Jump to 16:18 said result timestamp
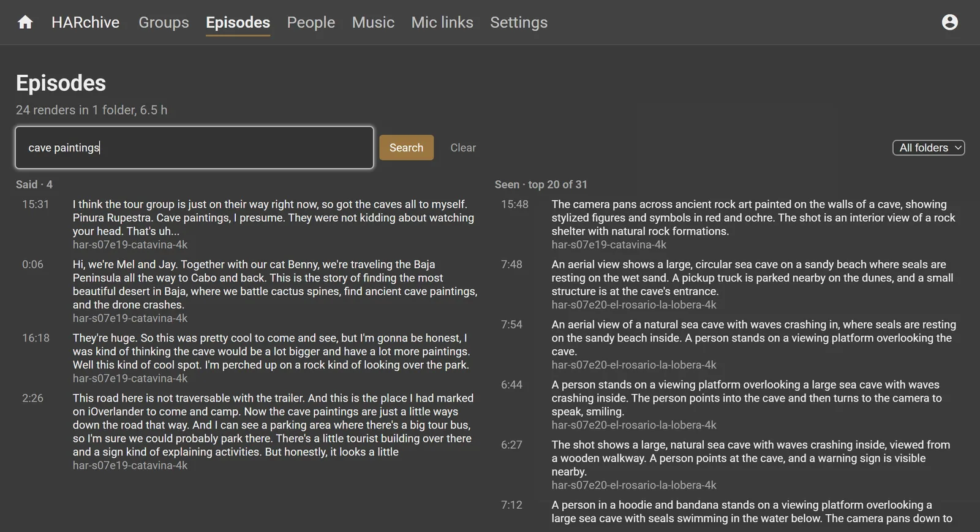This screenshot has width=980, height=532. [x=36, y=338]
